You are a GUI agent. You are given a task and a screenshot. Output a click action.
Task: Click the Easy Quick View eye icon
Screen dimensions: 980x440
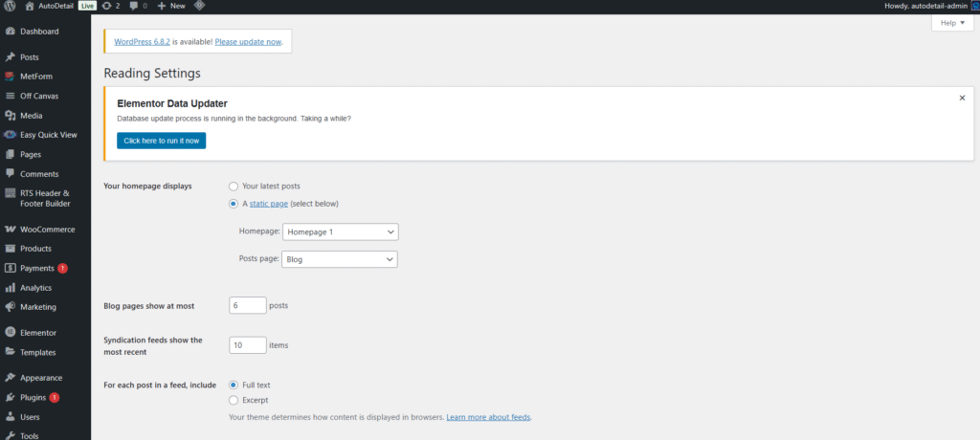click(x=10, y=134)
